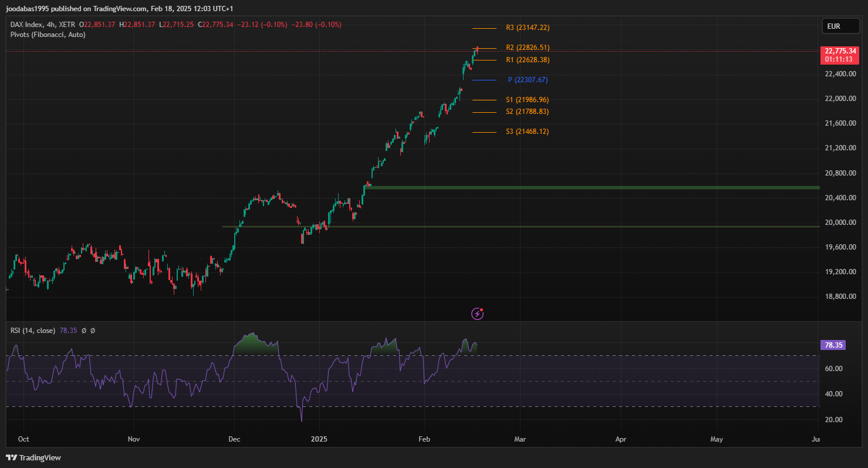Select the R2 (22826.51) pivot level

click(527, 48)
